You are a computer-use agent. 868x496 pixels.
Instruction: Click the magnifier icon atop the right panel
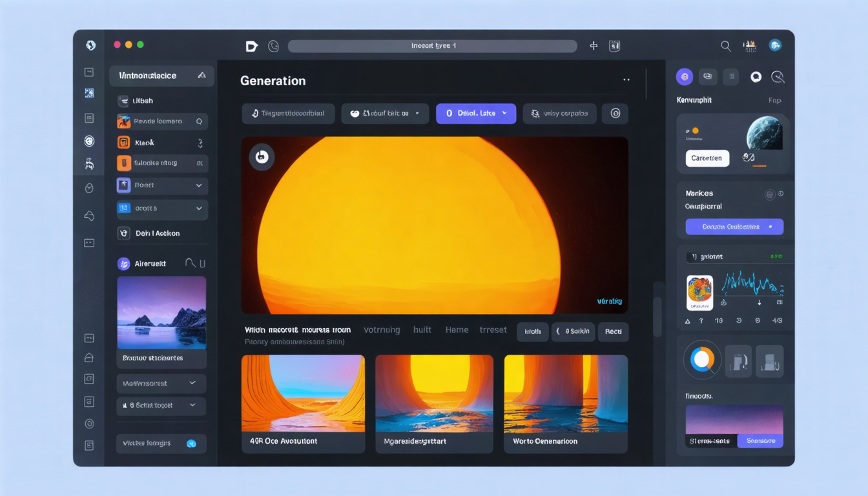pos(778,76)
